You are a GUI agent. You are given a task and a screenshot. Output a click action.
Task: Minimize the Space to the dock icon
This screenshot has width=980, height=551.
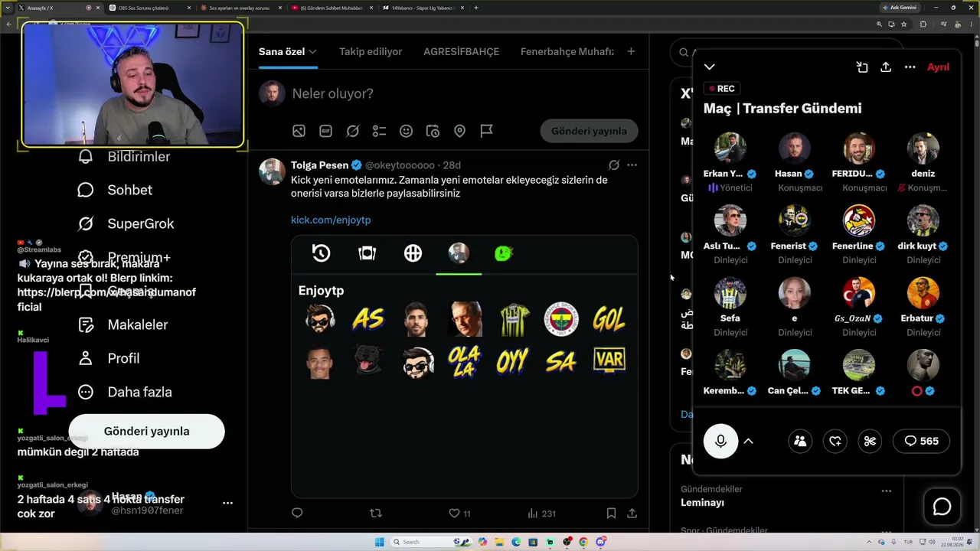[x=862, y=67]
